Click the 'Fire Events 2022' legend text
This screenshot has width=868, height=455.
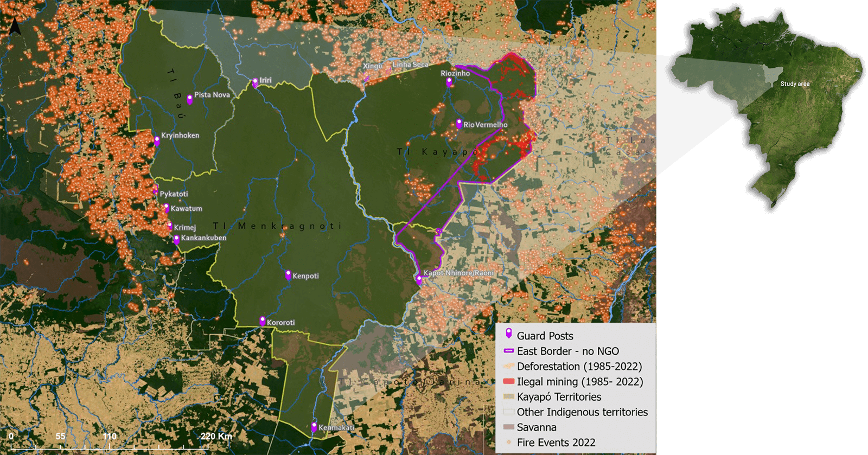pos(556,443)
